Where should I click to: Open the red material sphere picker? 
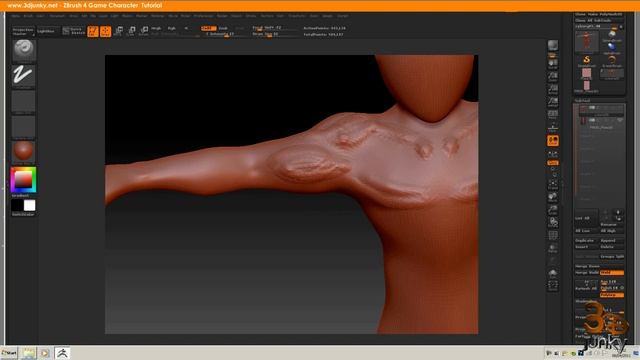pyautogui.click(x=24, y=152)
